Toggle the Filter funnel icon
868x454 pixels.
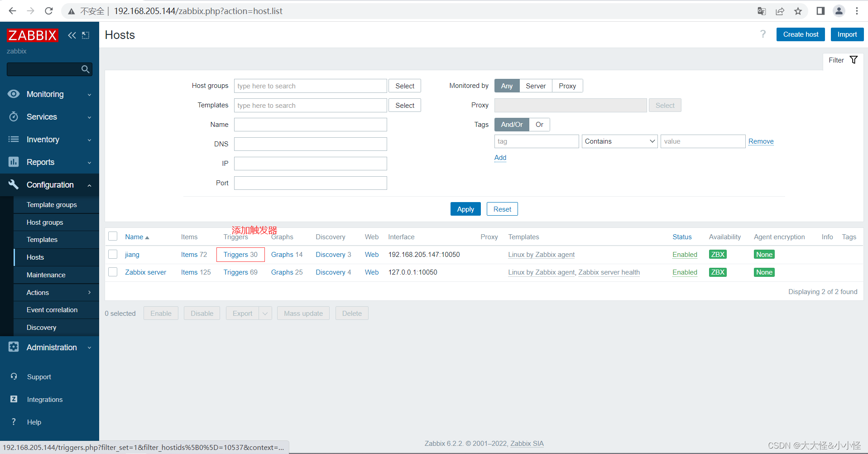coord(854,60)
